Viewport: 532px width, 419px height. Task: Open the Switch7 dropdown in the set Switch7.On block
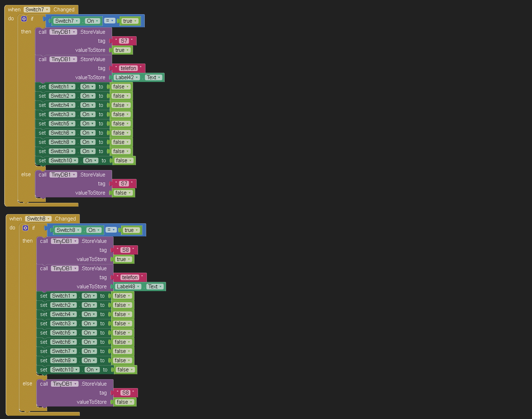(x=63, y=351)
